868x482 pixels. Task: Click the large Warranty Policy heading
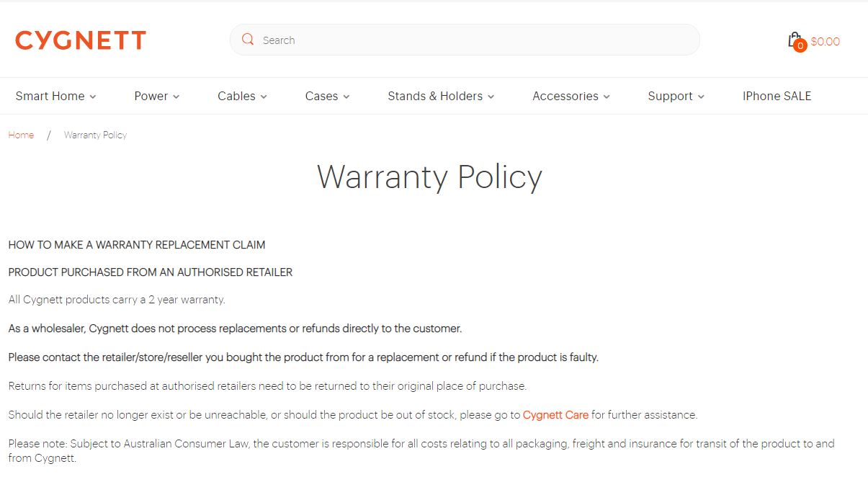click(429, 177)
